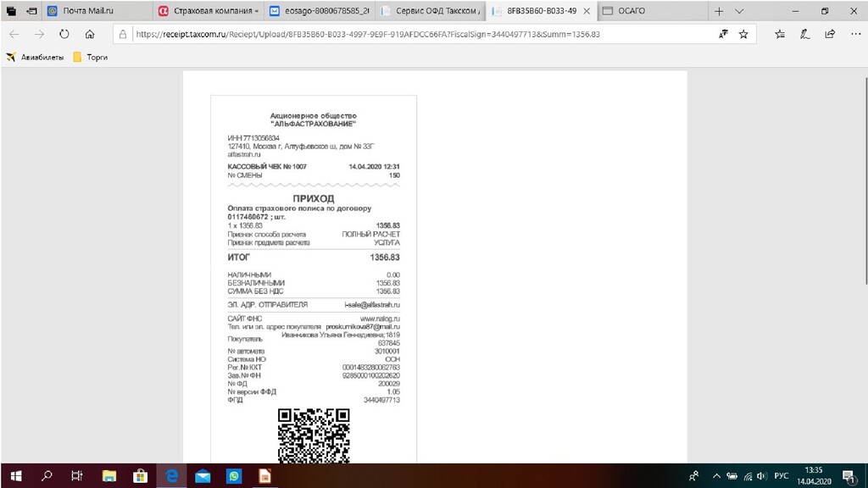Show hidden system tray icons

tap(716, 476)
